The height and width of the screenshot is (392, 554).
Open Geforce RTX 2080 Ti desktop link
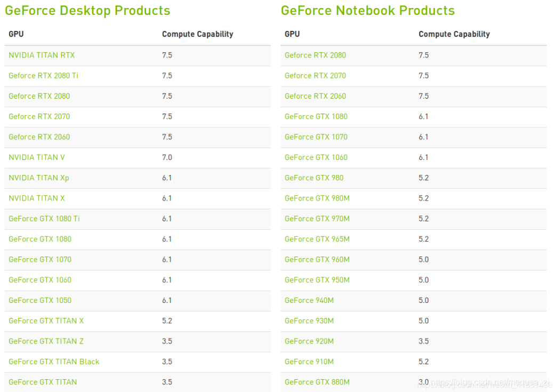pos(44,76)
